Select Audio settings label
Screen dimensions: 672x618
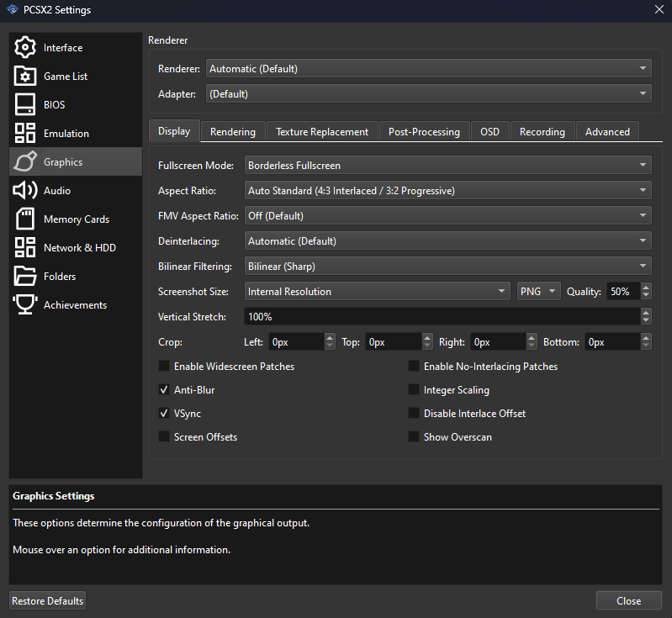[x=57, y=190]
